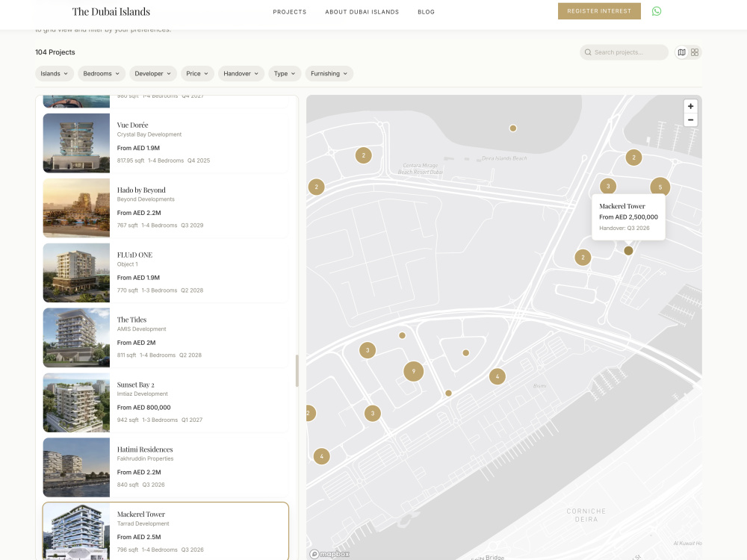Open WhatsApp chat icon in header

click(656, 11)
